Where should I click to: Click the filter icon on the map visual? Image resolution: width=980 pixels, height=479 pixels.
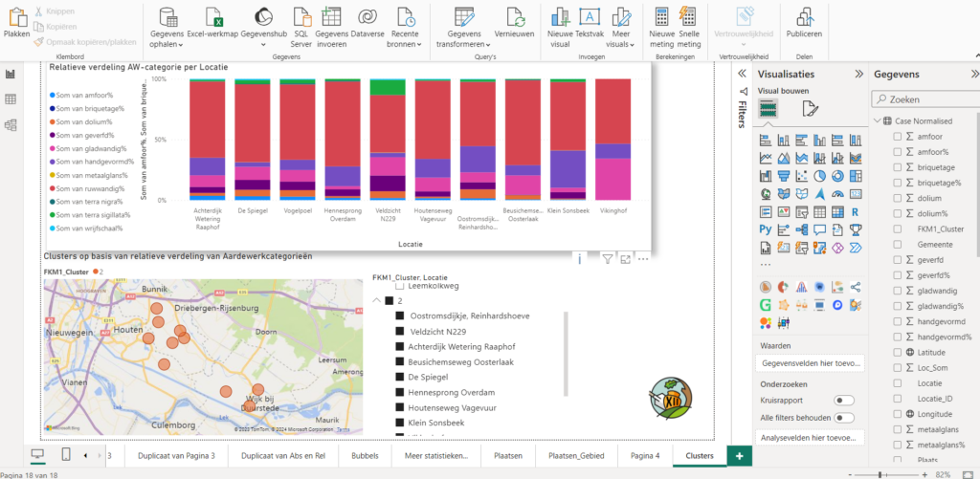point(607,259)
